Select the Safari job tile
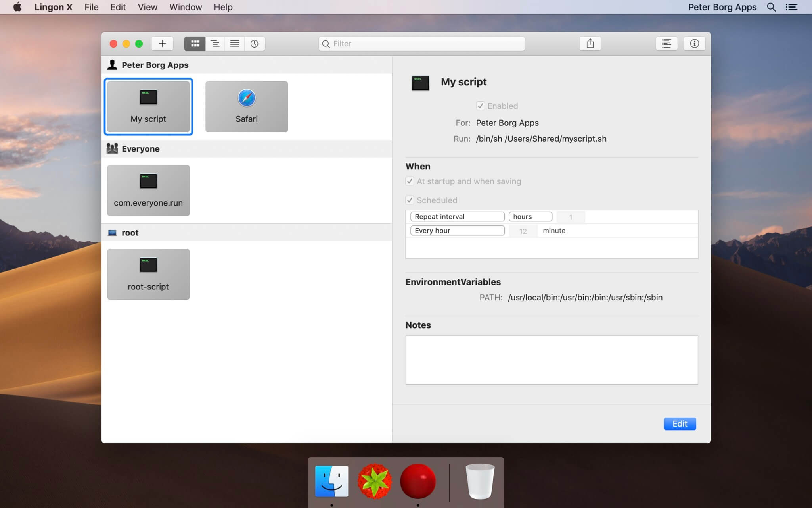Image resolution: width=812 pixels, height=508 pixels. [247, 107]
